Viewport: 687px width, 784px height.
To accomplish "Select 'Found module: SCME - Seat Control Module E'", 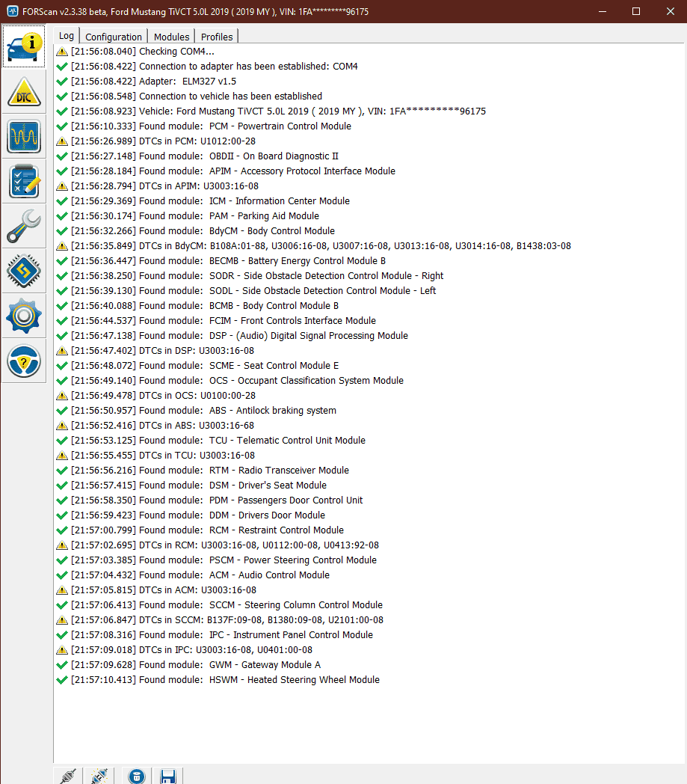I will 197,366.
